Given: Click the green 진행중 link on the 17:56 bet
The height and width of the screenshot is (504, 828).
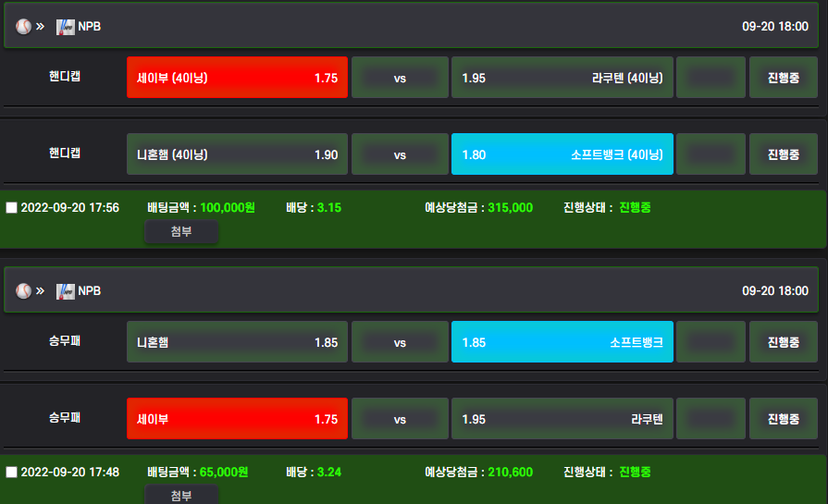Looking at the screenshot, I should pos(635,207).
